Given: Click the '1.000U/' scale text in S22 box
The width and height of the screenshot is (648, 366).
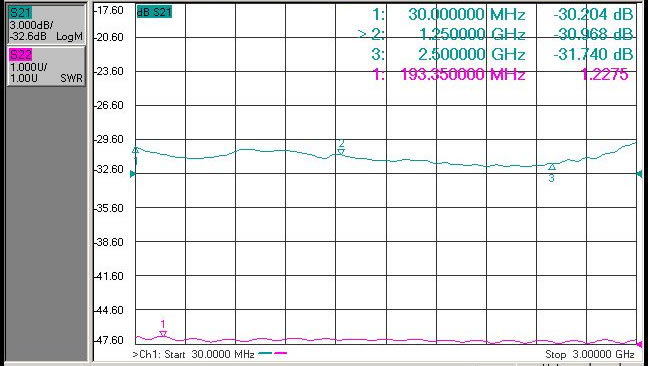Looking at the screenshot, I should pyautogui.click(x=28, y=67).
